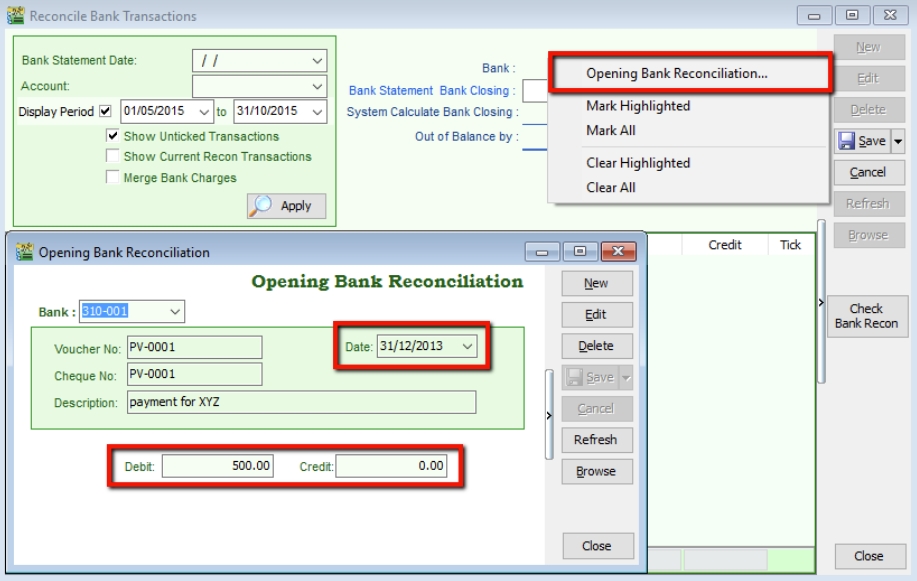Screen dimensions: 917x581
Task: Check the Merge Bank Charges option
Action: (x=113, y=178)
